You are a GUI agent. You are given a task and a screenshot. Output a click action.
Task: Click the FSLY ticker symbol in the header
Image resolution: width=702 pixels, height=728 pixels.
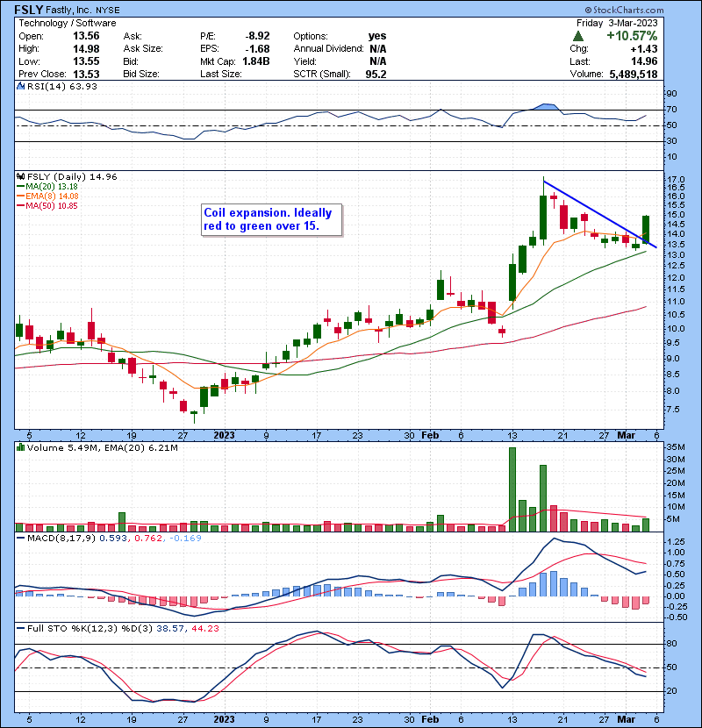pyautogui.click(x=29, y=10)
